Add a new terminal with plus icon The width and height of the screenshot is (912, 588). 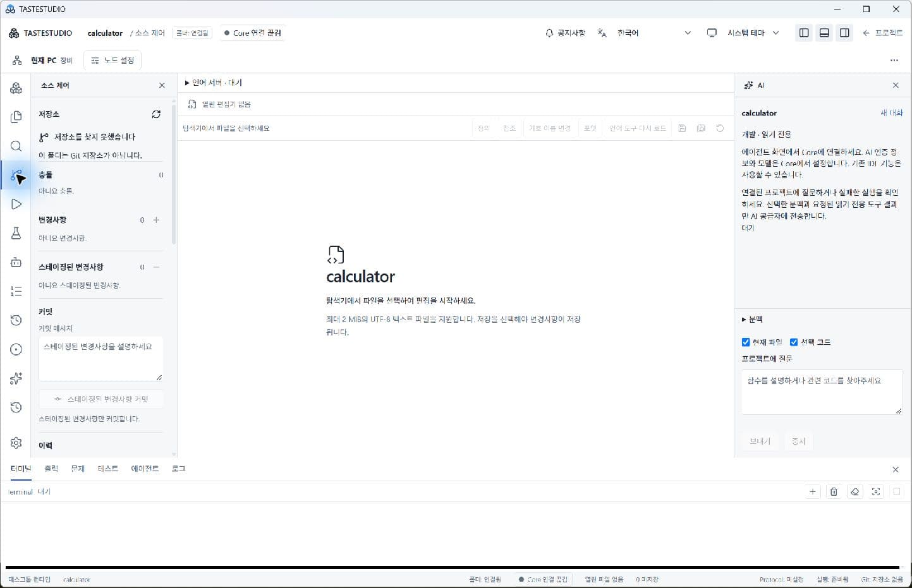tap(813, 491)
